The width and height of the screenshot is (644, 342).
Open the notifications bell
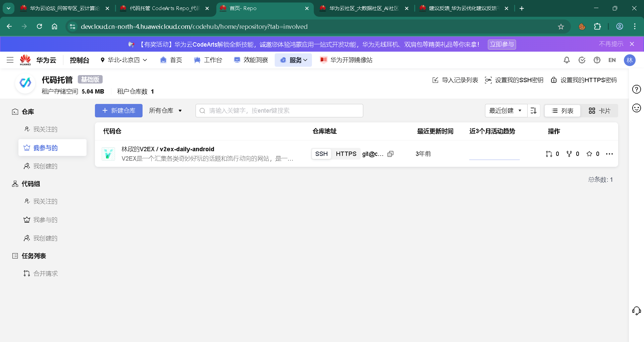pyautogui.click(x=567, y=60)
